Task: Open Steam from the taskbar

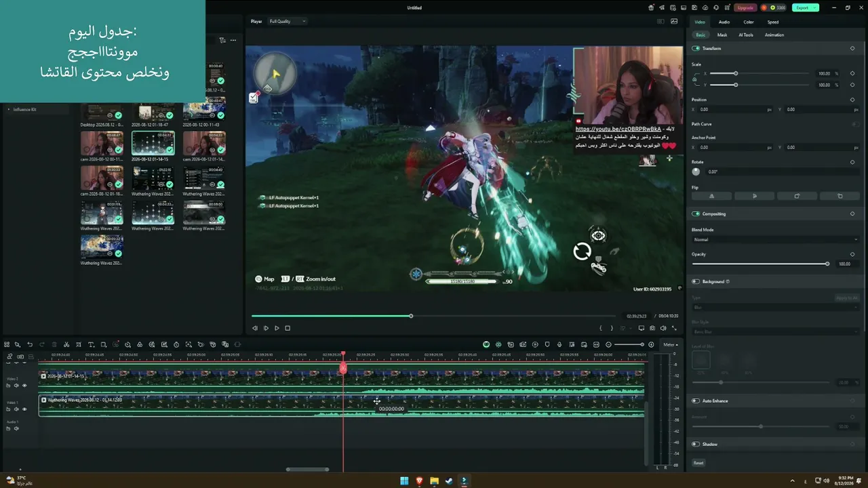Action: click(x=449, y=481)
